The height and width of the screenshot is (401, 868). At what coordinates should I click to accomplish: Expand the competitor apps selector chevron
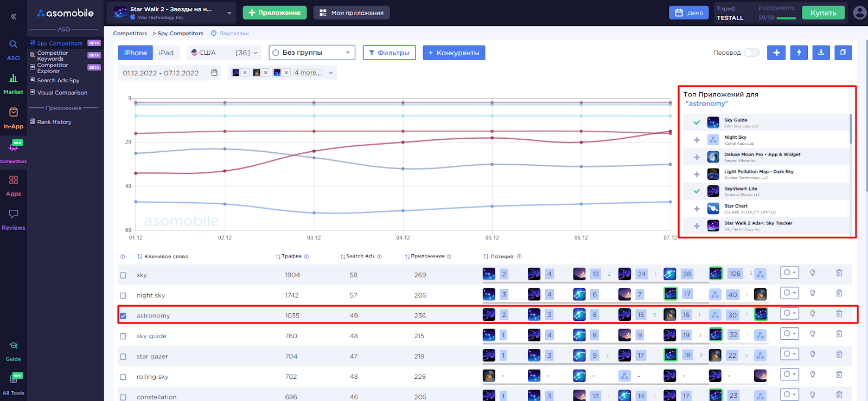pos(331,73)
